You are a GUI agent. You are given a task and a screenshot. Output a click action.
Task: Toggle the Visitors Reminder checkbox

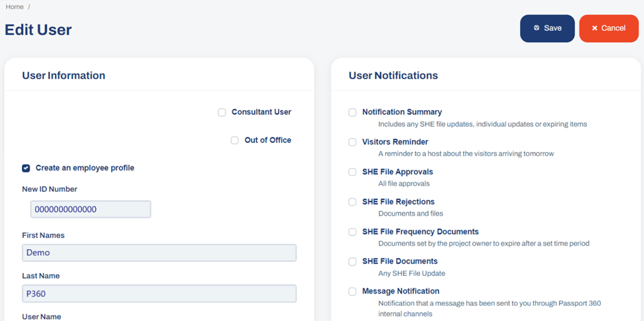tap(352, 142)
